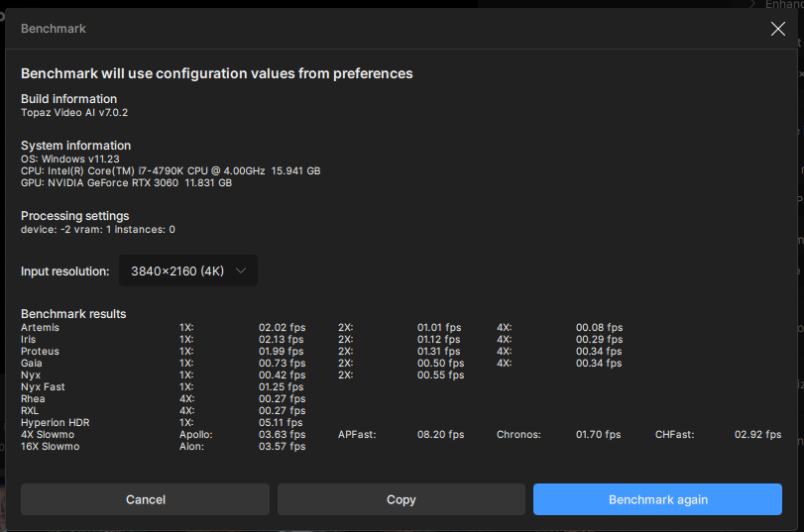
Task: Click the Proteus model row label
Action: [x=40, y=352]
